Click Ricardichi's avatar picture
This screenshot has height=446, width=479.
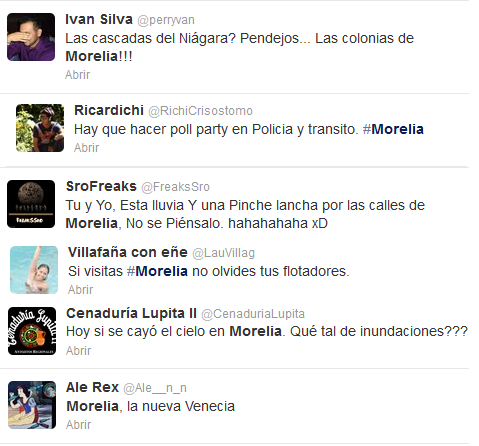click(x=40, y=128)
